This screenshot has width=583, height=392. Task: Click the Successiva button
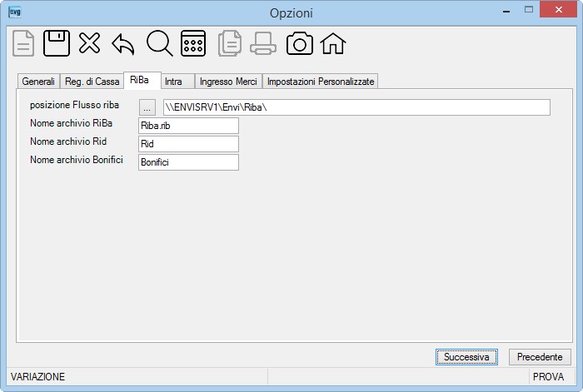(466, 357)
